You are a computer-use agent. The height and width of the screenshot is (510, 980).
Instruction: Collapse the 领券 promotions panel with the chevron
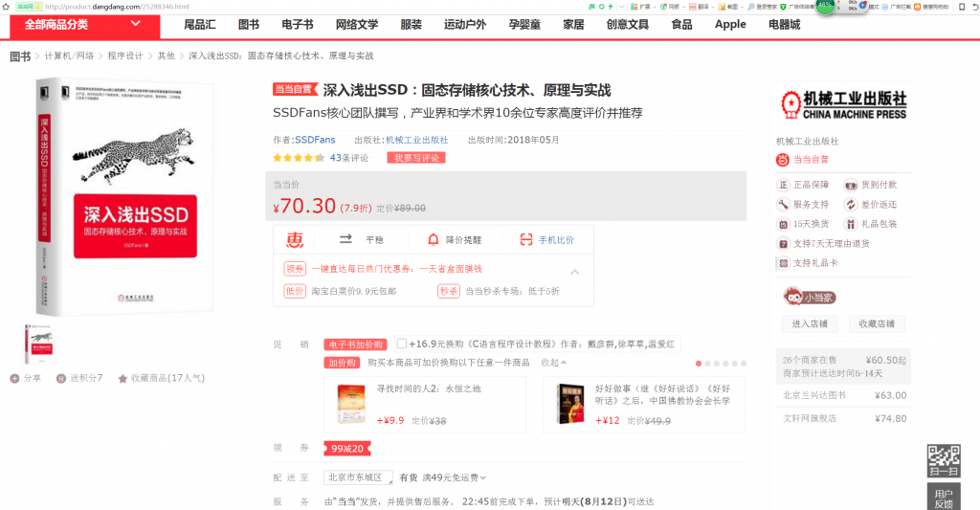(x=574, y=272)
